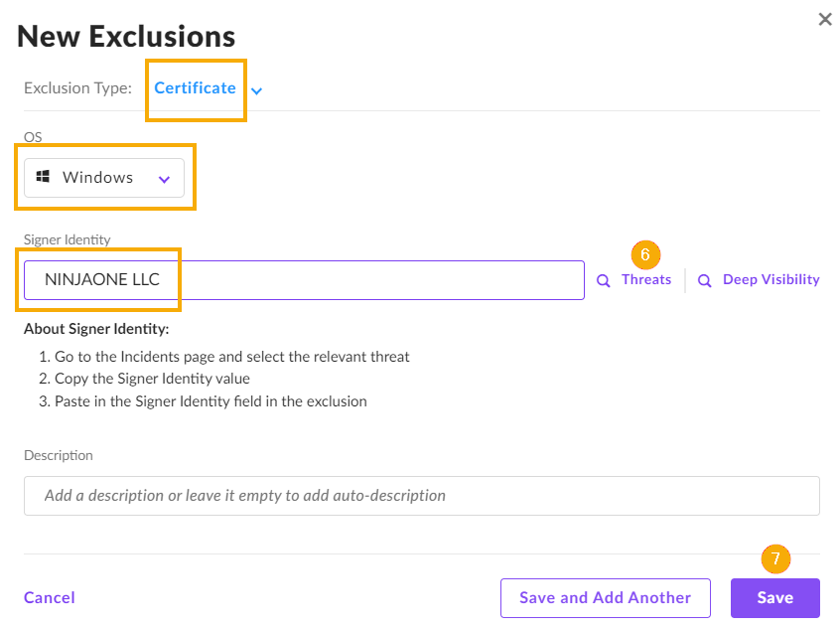840x629 pixels.
Task: Open the Deep Visibility link
Action: (x=770, y=279)
